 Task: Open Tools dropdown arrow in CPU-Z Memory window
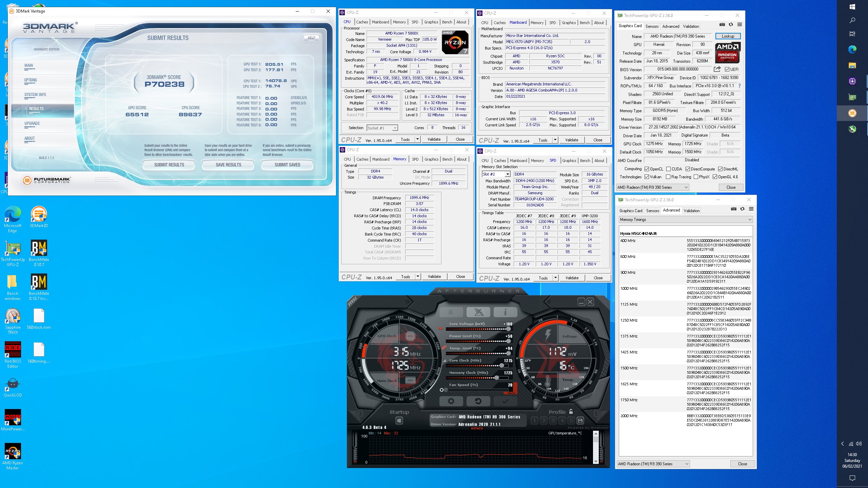pos(418,277)
